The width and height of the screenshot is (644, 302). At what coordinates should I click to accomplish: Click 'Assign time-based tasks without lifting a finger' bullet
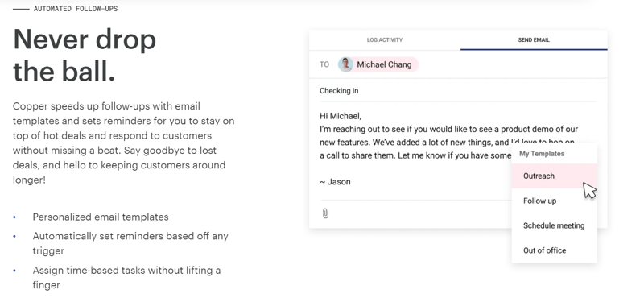127,278
